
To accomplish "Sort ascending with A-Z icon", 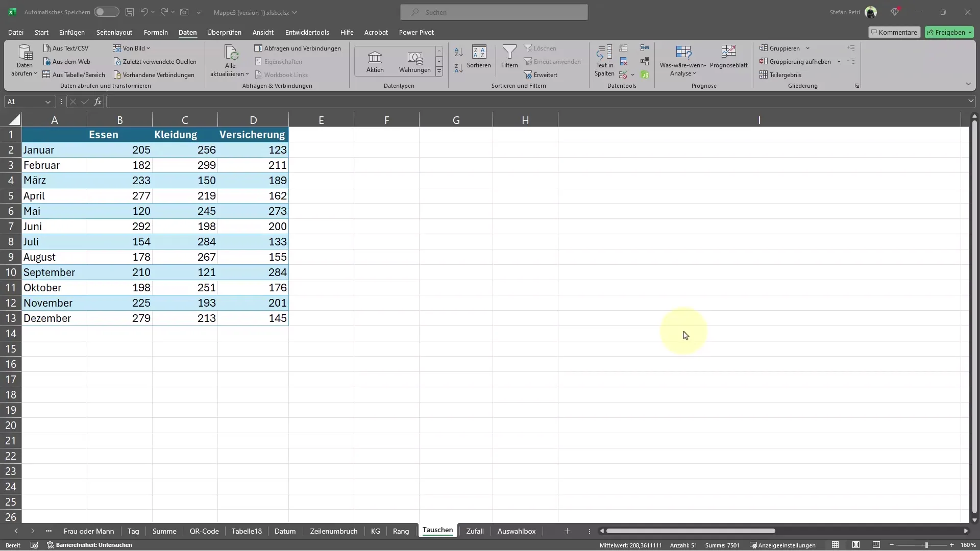I will 458,52.
